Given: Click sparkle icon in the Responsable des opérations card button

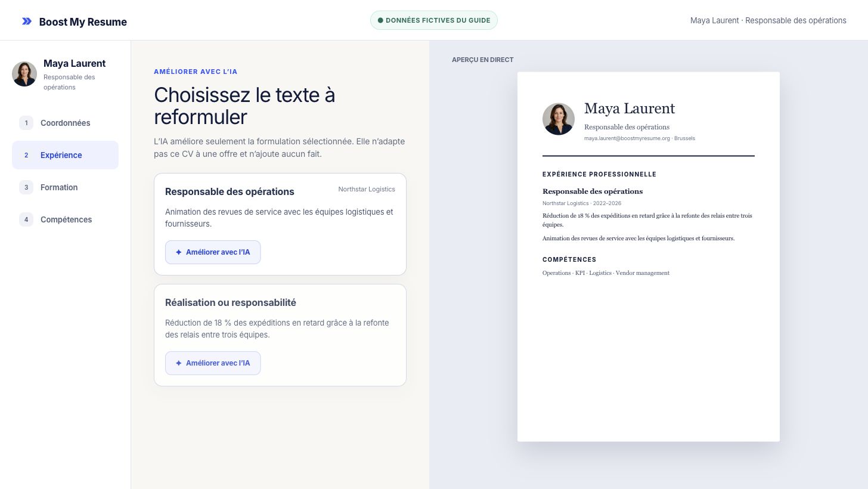Looking at the screenshot, I should pyautogui.click(x=178, y=252).
